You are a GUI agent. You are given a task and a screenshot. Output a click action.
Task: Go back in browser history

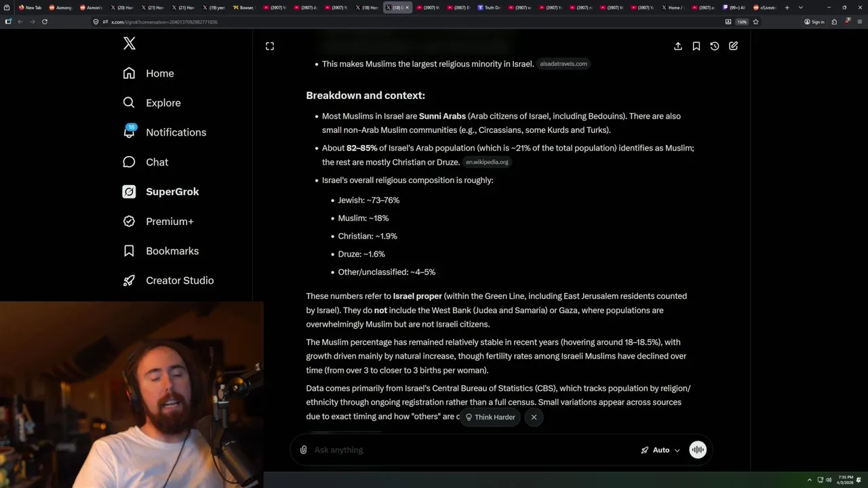(20, 22)
